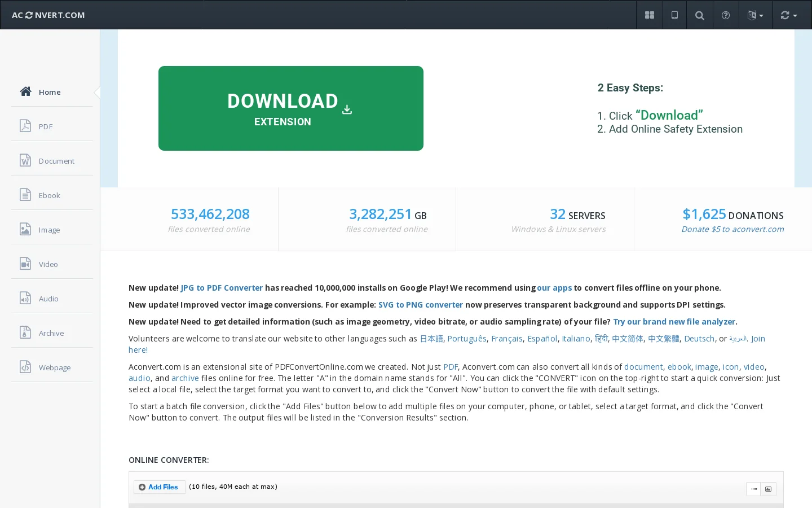Click the "ONLINE CONVERTER:" heading
Screen dimensions: 812x508
[169, 460]
